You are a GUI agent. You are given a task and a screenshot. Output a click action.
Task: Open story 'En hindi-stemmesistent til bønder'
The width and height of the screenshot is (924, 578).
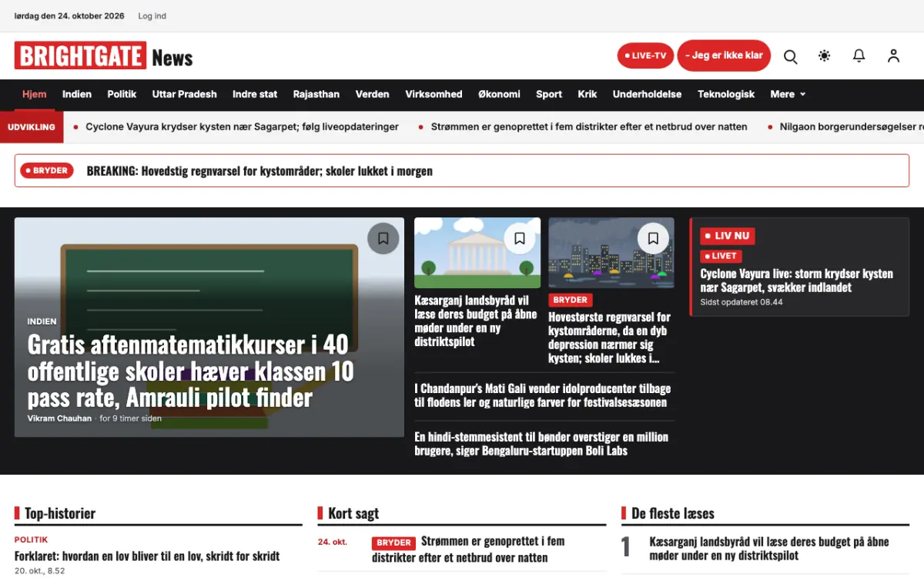[x=541, y=444]
